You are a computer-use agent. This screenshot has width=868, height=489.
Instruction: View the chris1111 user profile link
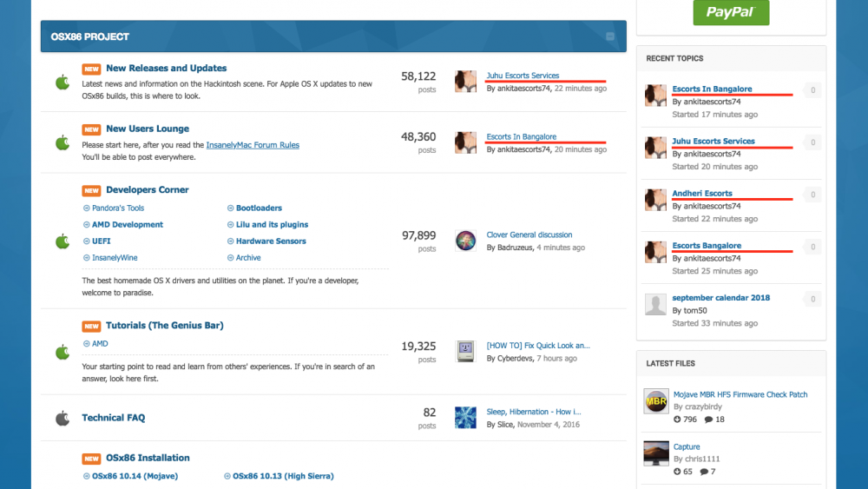[x=702, y=459]
